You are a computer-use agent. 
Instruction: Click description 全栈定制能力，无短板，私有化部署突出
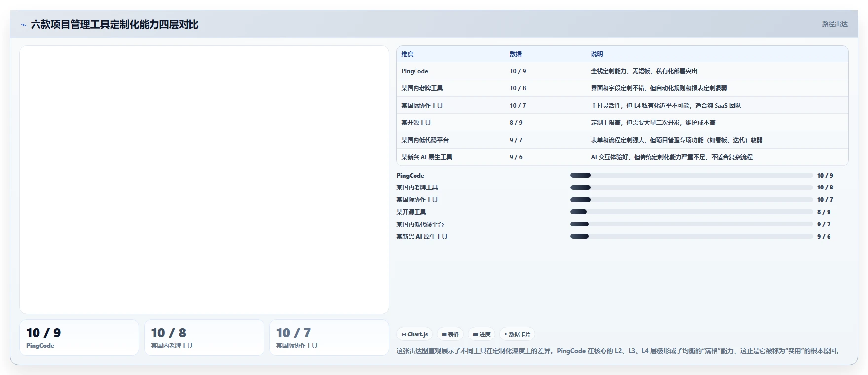click(644, 71)
